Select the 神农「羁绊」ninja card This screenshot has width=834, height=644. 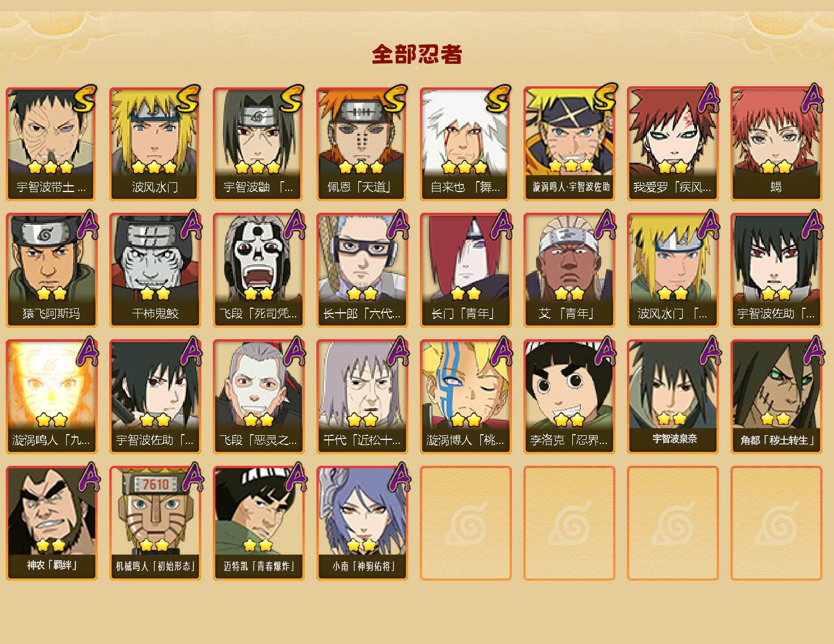click(x=52, y=523)
